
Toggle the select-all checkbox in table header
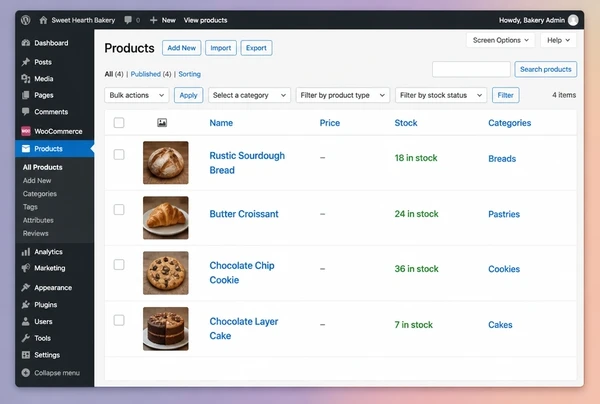119,123
